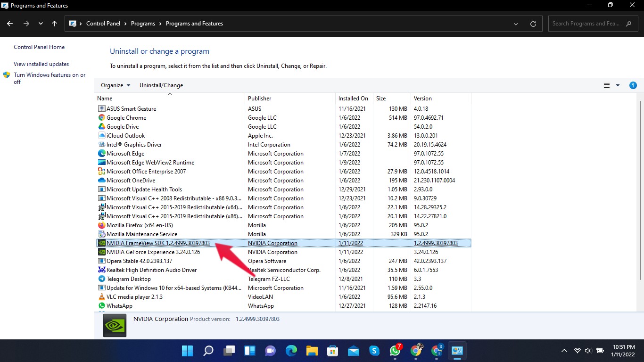Open the Windows Start menu

pos(187,351)
